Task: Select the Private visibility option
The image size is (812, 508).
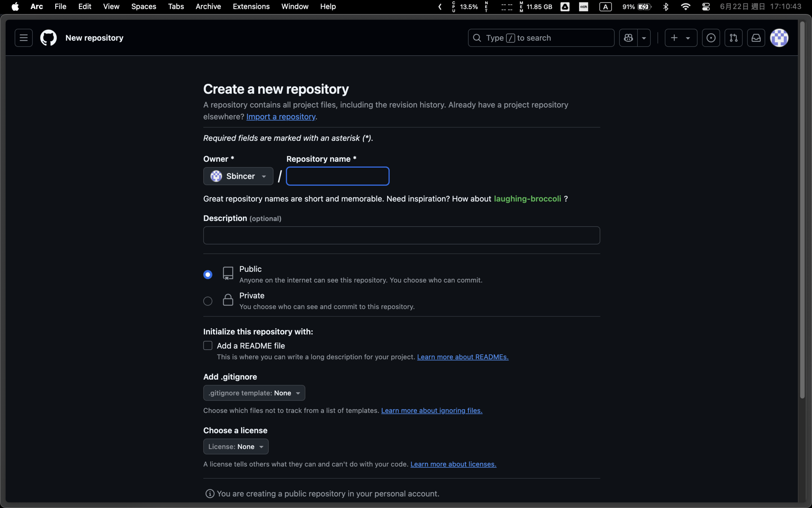Action: coord(208,301)
